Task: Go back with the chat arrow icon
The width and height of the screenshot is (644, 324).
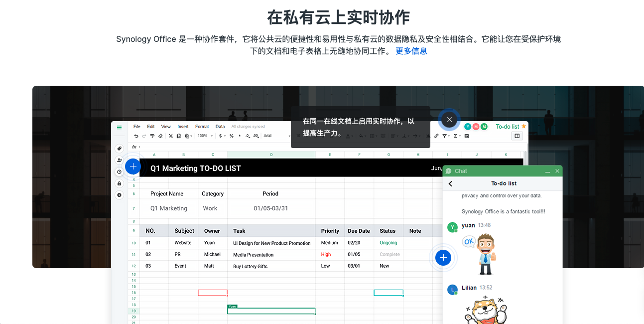Action: pyautogui.click(x=451, y=183)
